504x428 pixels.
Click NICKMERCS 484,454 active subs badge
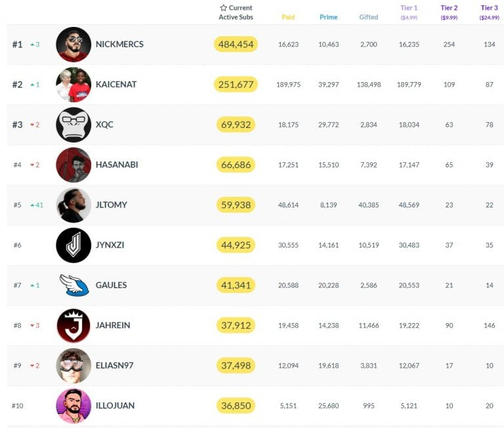pyautogui.click(x=236, y=45)
